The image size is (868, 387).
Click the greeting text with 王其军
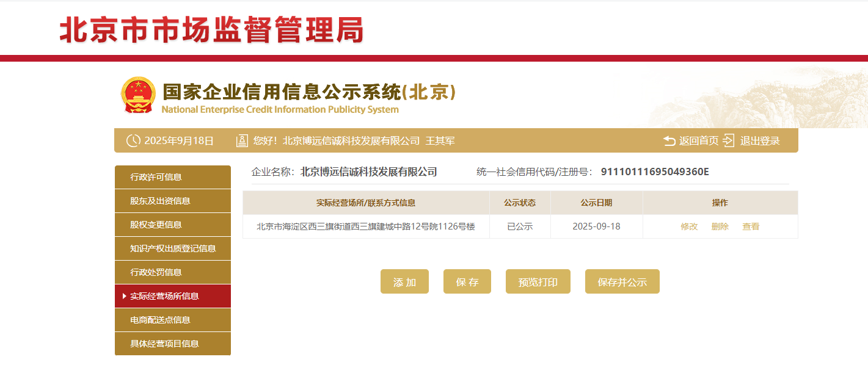[x=354, y=141]
